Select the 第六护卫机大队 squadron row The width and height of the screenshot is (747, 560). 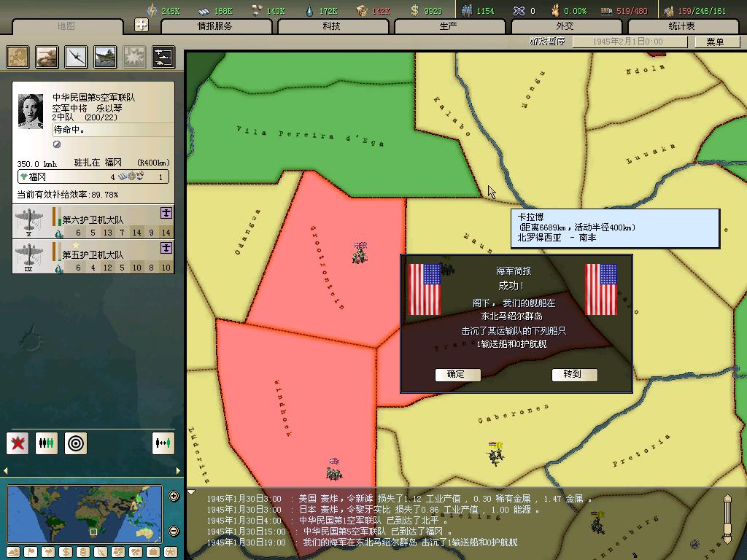pos(93,222)
